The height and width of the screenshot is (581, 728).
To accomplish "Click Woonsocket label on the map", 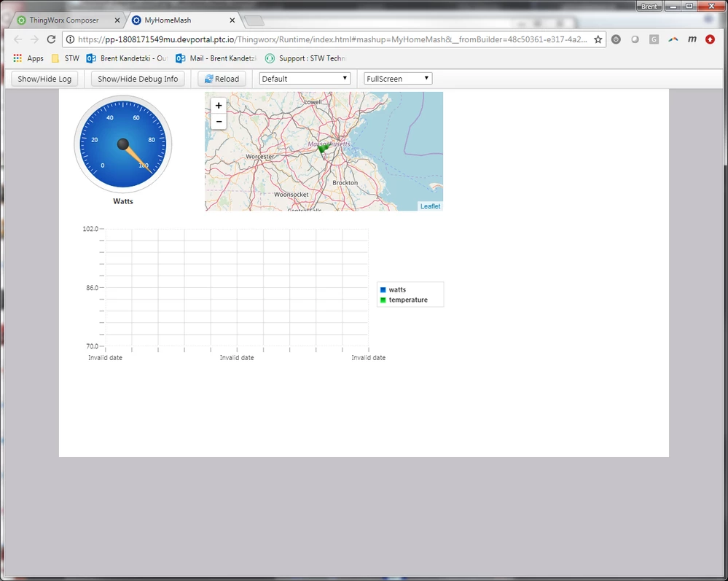I will coord(291,195).
